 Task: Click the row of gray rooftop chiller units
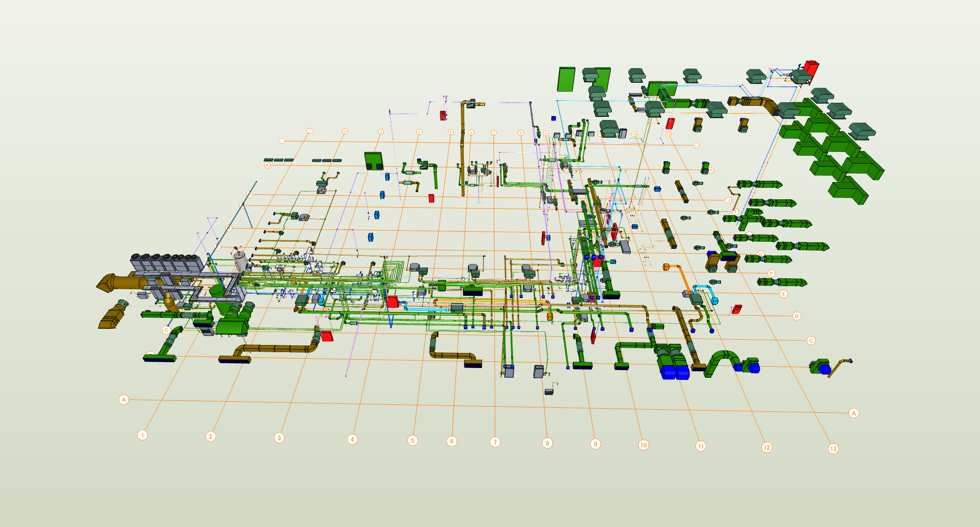(x=166, y=263)
